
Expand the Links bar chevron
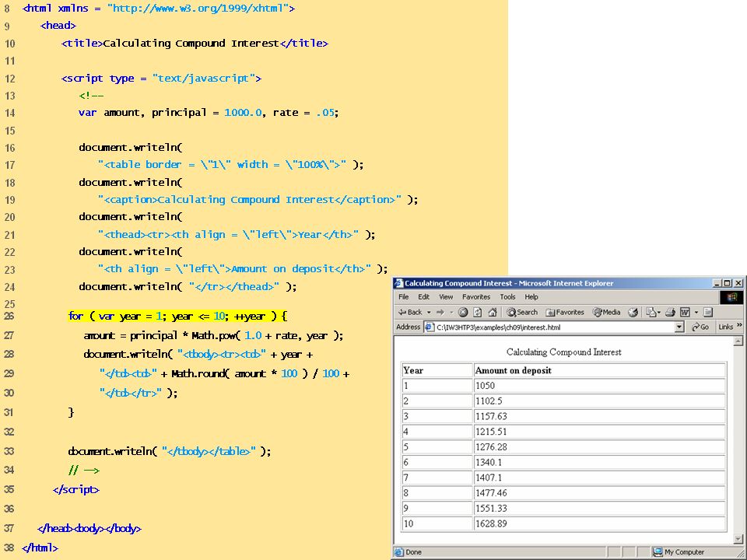739,326
